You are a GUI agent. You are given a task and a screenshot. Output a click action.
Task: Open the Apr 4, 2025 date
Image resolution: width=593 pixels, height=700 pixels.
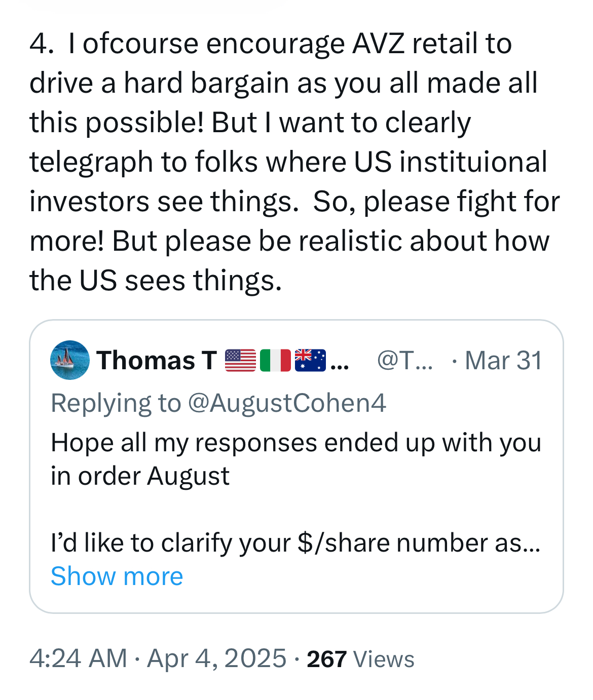216,658
